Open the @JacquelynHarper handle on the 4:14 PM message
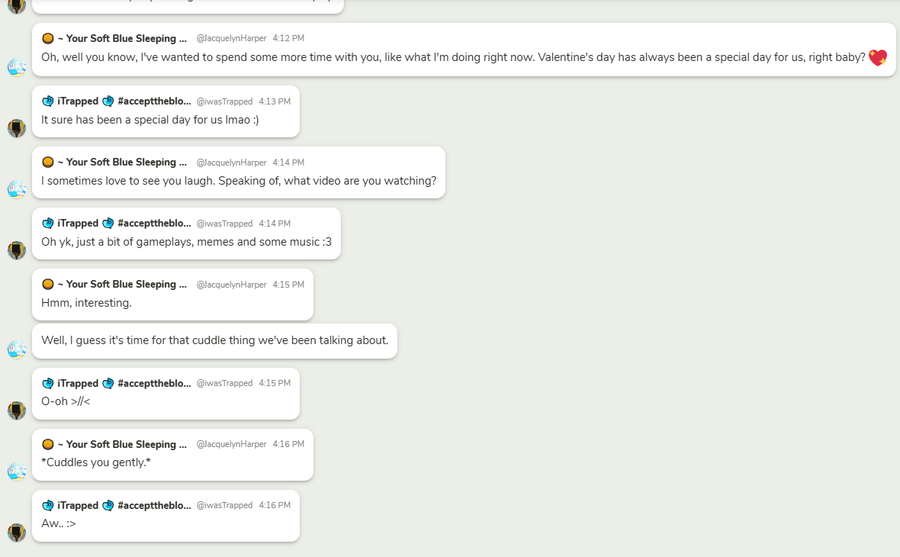 [231, 163]
